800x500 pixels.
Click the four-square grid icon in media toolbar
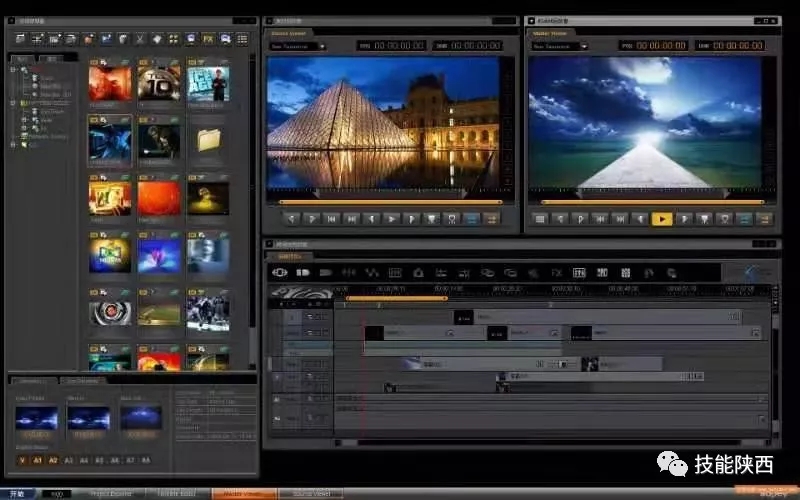[174, 38]
